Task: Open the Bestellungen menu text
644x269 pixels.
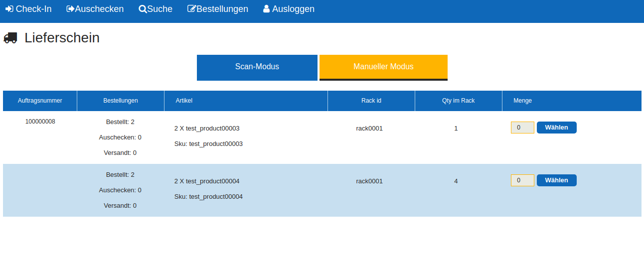Action: [222, 9]
